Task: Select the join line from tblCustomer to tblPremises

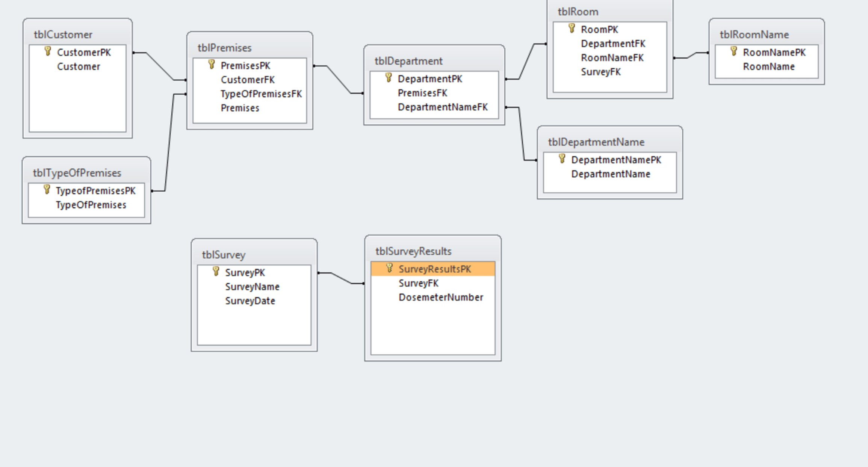Action: pos(160,66)
